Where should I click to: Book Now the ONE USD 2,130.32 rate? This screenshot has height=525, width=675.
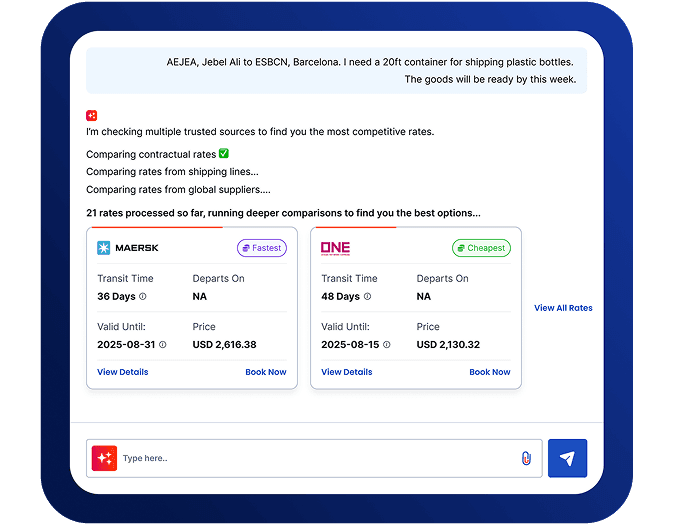pos(490,372)
